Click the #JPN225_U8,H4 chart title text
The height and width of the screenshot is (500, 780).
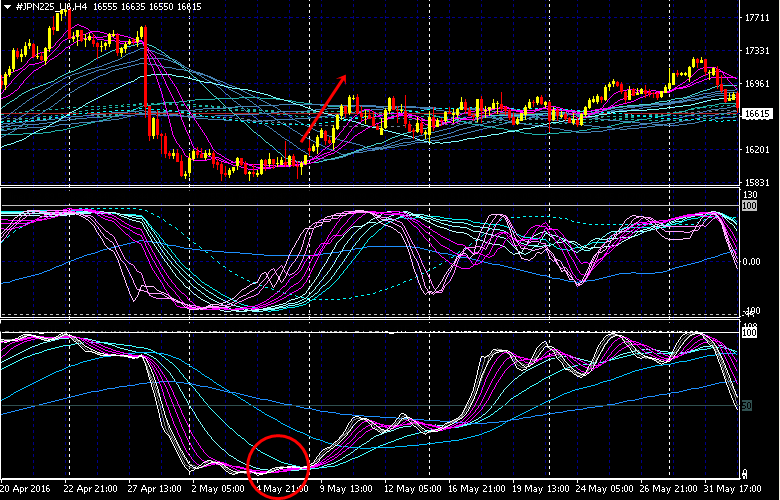pos(50,6)
